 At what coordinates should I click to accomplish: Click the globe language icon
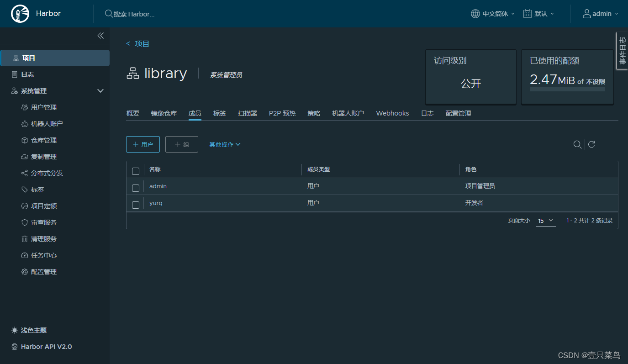475,14
